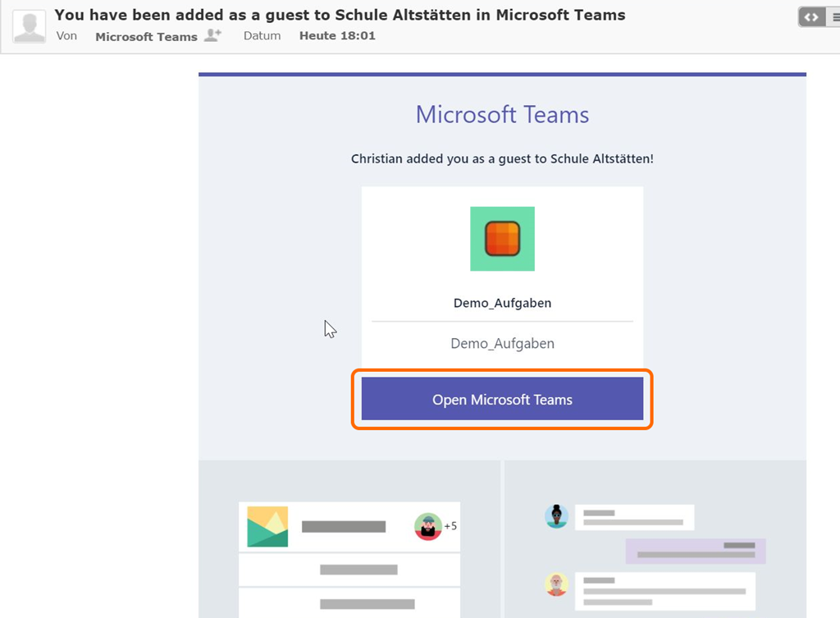Click the purple chat reply bubble
The height and width of the screenshot is (618, 840).
(695, 551)
